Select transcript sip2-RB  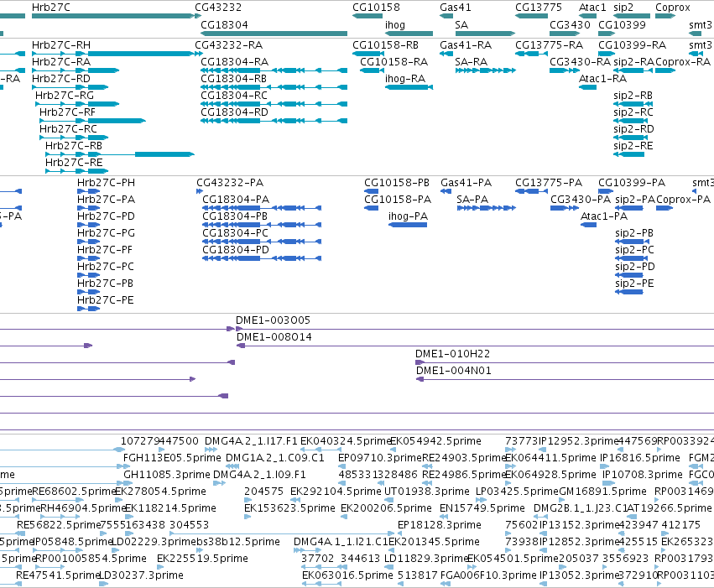[x=632, y=104]
